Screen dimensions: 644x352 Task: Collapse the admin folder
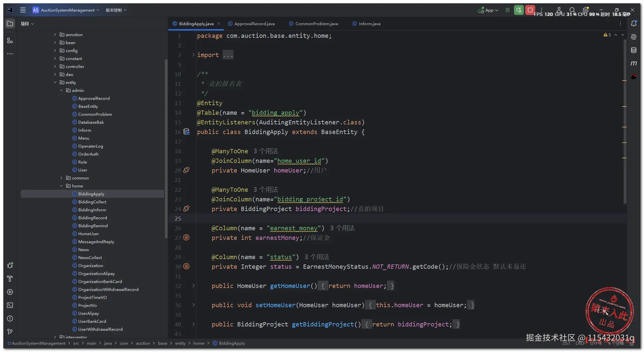pos(61,90)
